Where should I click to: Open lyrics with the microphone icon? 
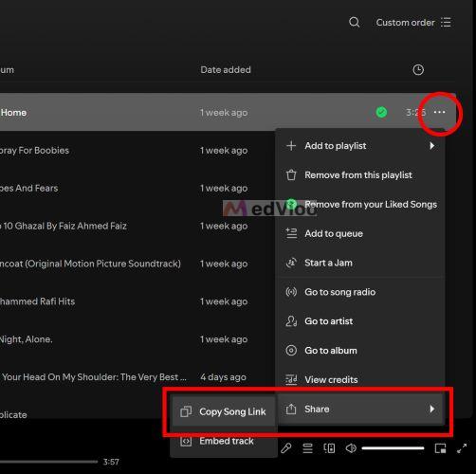pos(286,448)
